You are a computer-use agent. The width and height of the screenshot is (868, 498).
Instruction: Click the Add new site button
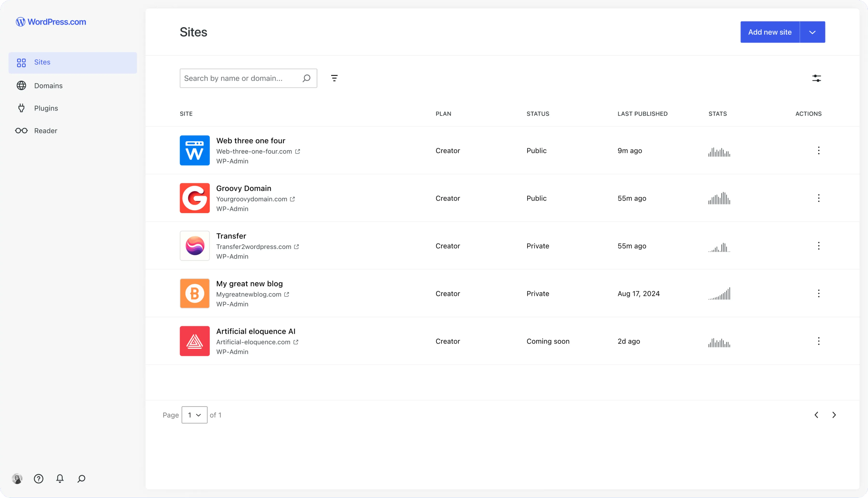point(770,32)
